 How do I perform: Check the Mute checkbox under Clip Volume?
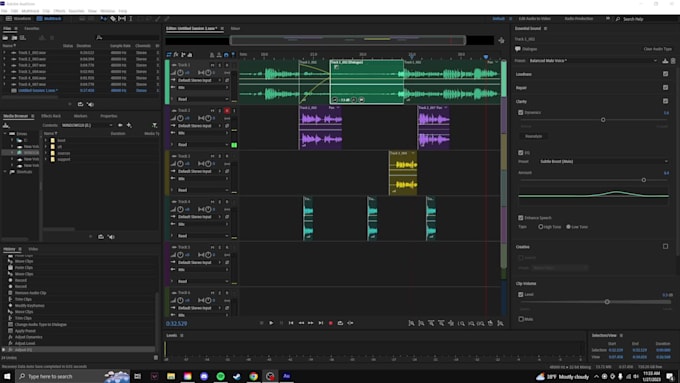[x=520, y=319]
